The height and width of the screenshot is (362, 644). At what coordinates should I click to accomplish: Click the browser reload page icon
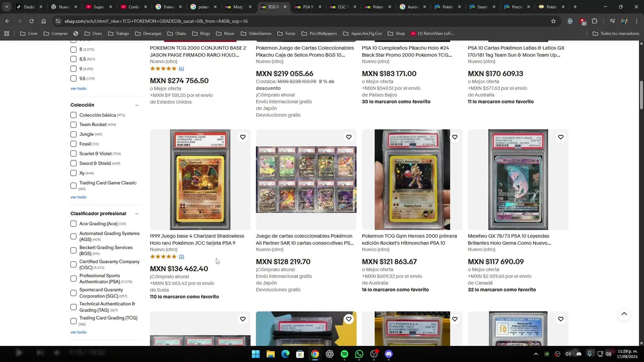coord(31,21)
